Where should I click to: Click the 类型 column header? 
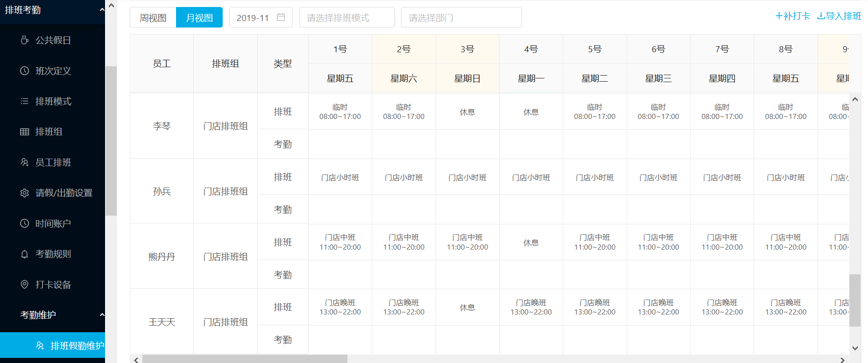(283, 63)
